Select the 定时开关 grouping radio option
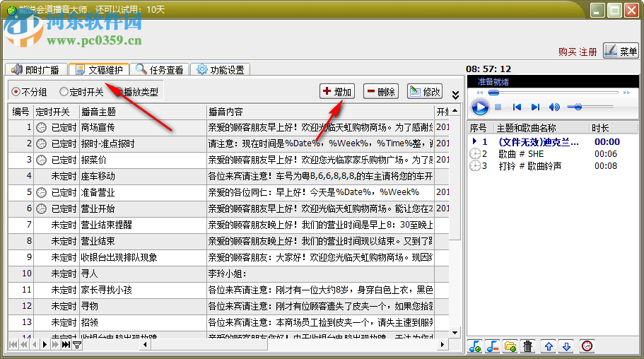This screenshot has width=644, height=359. tap(81, 92)
